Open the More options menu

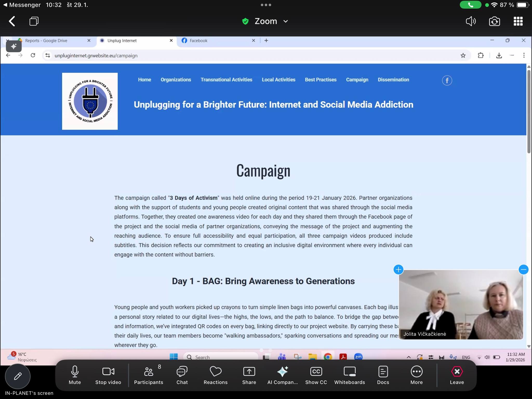416,375
